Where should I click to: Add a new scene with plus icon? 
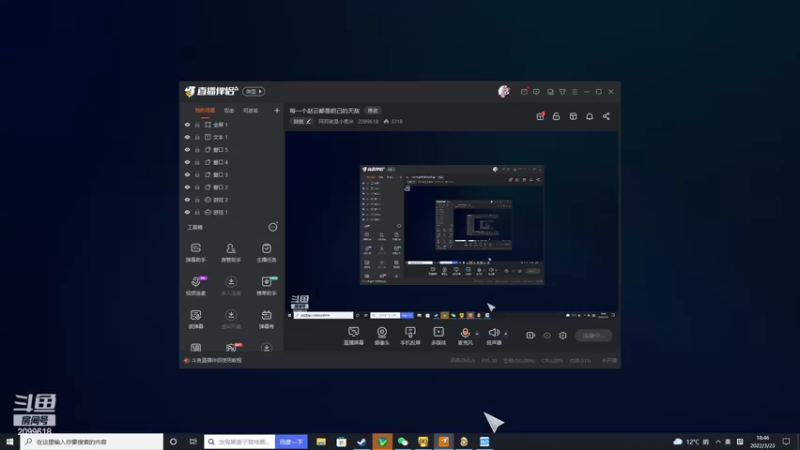click(x=277, y=110)
